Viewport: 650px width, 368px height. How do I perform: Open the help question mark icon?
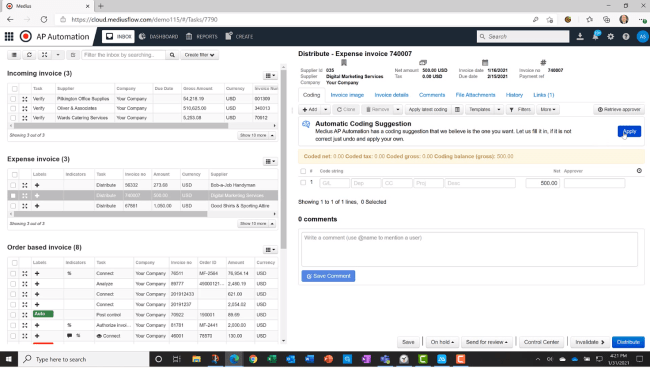[626, 36]
